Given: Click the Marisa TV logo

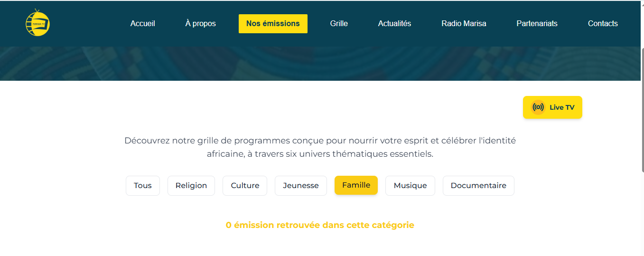Looking at the screenshot, I should (37, 23).
